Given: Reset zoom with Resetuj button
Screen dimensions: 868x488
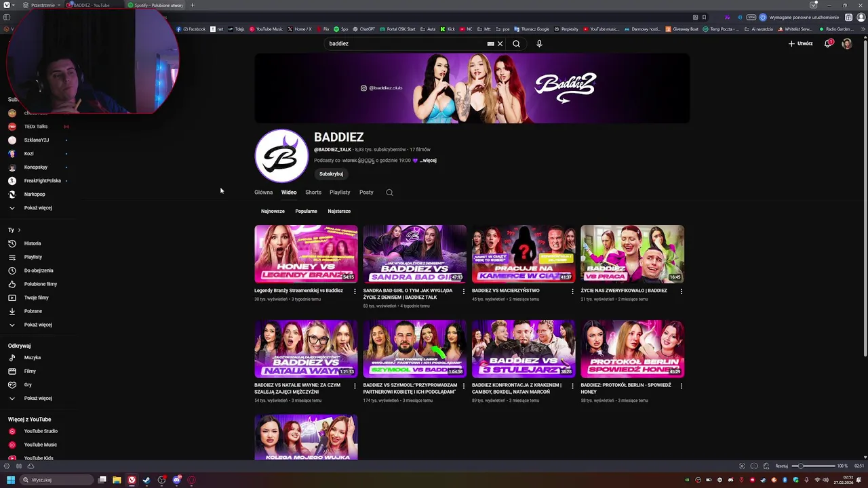Looking at the screenshot, I should pyautogui.click(x=781, y=466).
